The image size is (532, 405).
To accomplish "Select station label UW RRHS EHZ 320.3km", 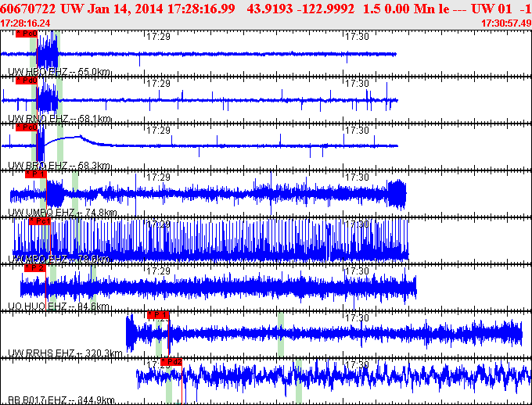I will tap(65, 353).
